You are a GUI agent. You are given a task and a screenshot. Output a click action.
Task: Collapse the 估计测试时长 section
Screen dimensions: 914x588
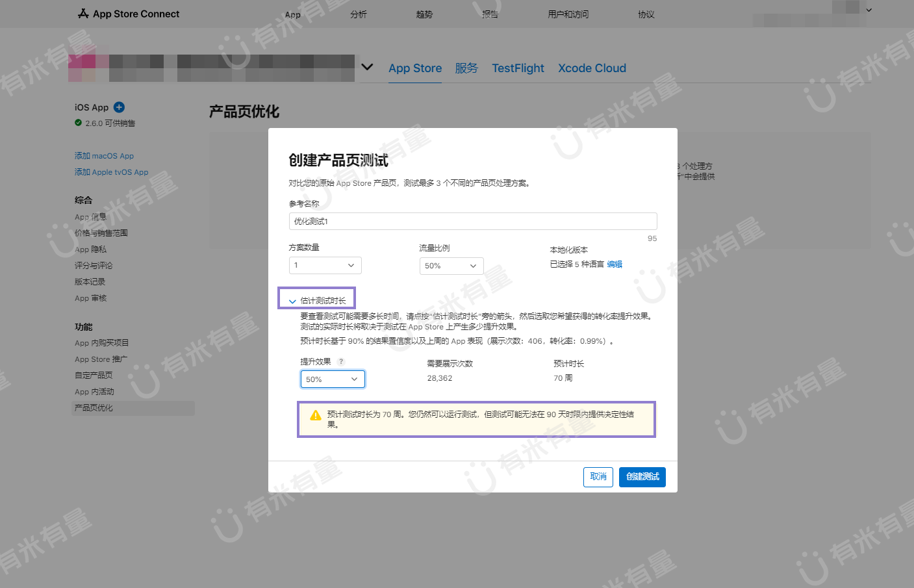point(317,301)
